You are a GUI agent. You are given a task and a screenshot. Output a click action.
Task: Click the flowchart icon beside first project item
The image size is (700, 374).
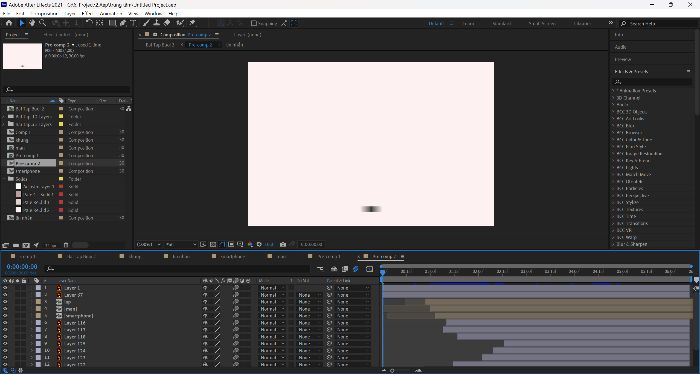click(129, 108)
